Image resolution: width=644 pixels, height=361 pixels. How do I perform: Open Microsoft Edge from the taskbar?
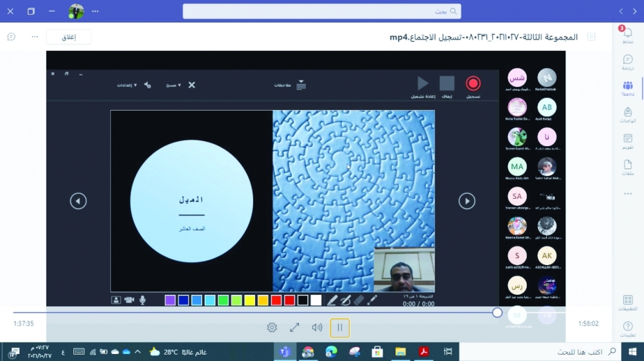click(331, 351)
